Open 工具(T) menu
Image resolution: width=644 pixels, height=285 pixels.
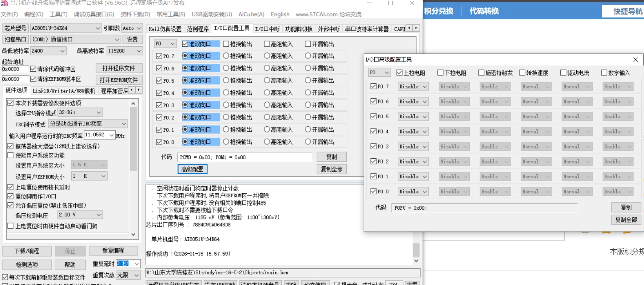tap(59, 14)
